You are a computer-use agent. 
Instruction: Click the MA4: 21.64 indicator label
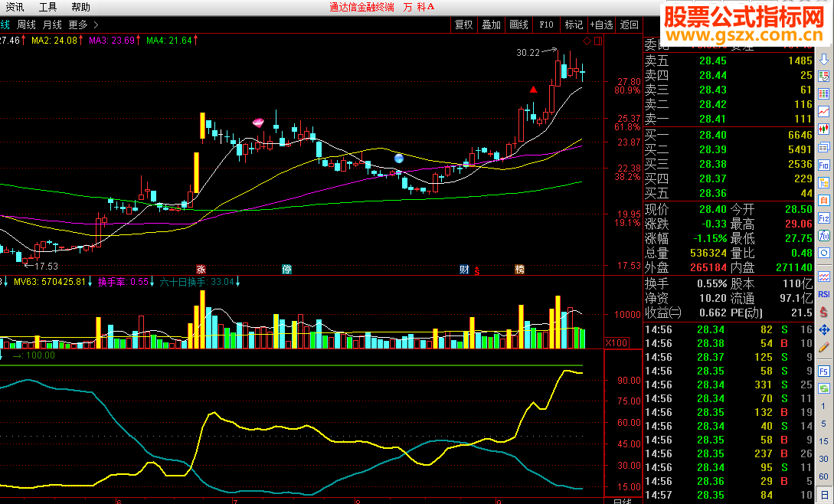[x=169, y=41]
